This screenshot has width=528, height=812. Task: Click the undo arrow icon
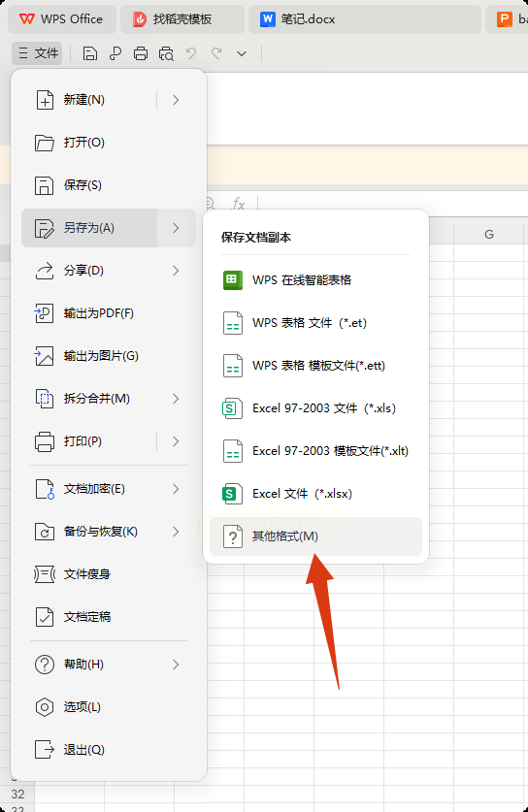[191, 53]
